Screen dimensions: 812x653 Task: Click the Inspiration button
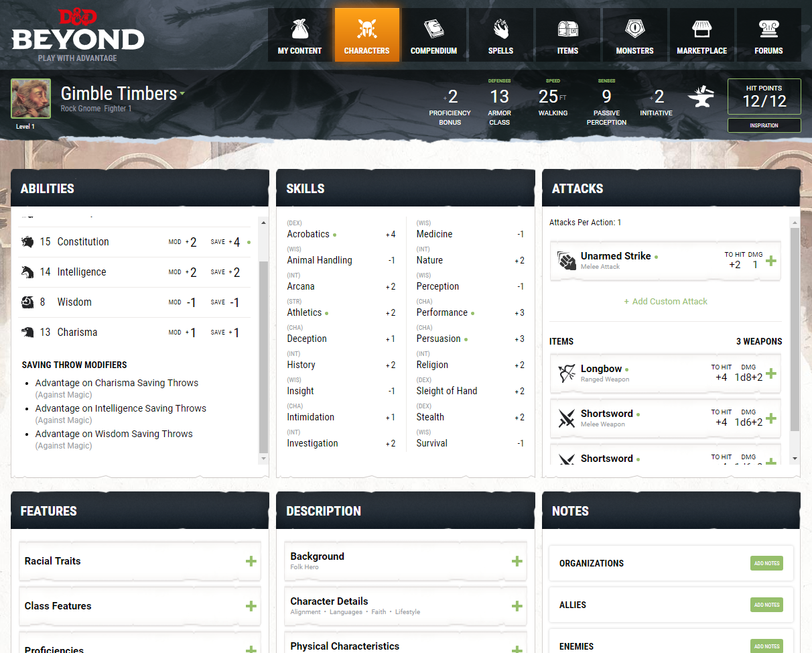(x=764, y=125)
